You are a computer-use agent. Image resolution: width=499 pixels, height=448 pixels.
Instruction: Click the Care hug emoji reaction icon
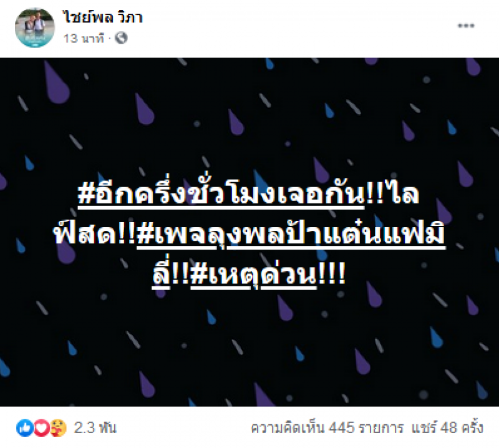coord(58,427)
